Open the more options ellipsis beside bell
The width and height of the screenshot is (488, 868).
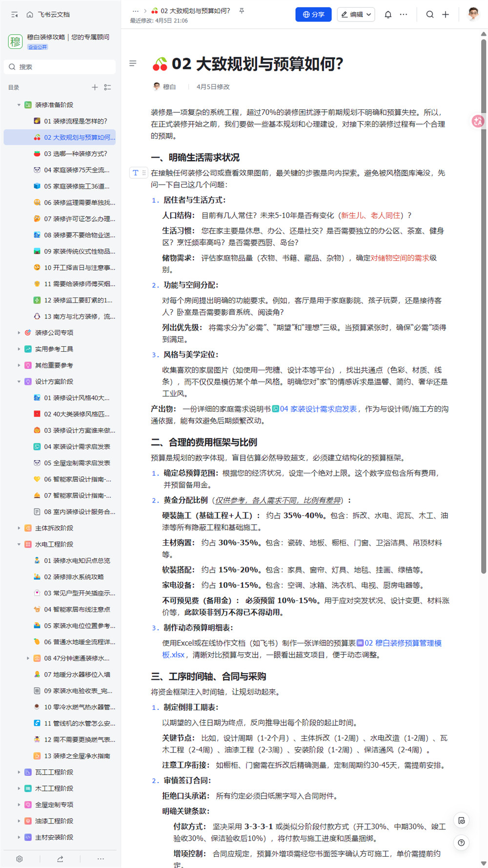[404, 15]
